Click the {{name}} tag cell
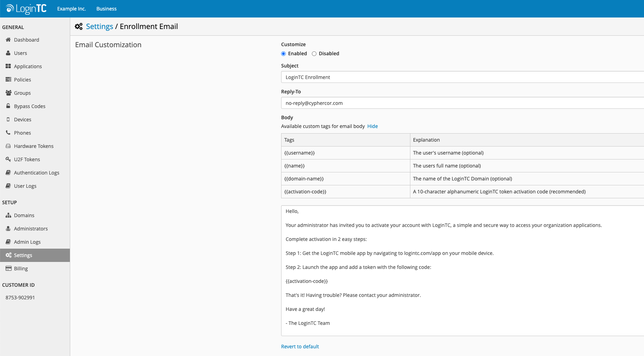Screen dimensions: 644x356 pyautogui.click(x=345, y=166)
